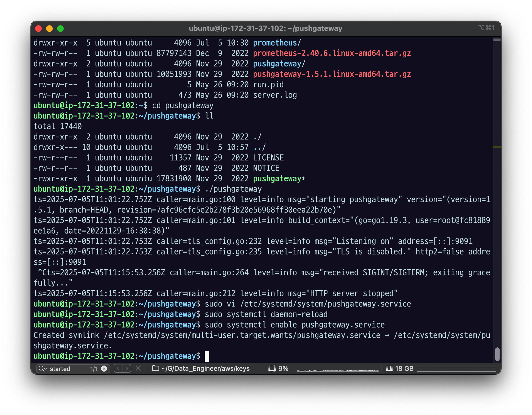The height and width of the screenshot is (415, 532).
Task: Click the memory RAM icon
Action: (389, 368)
